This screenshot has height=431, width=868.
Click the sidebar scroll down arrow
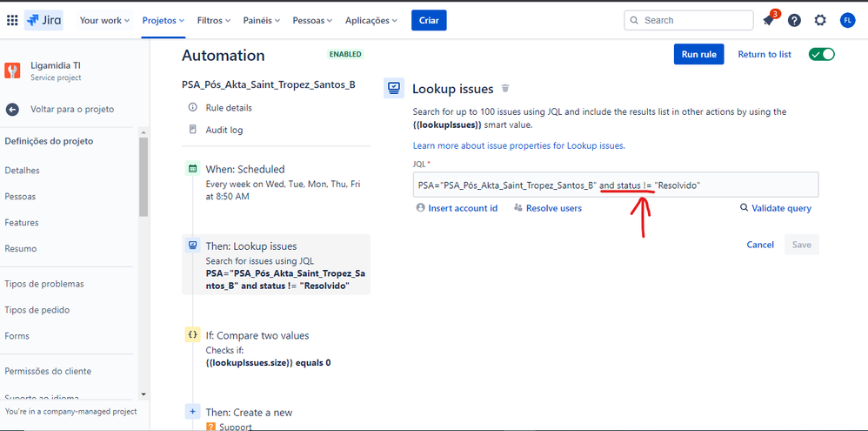(144, 394)
